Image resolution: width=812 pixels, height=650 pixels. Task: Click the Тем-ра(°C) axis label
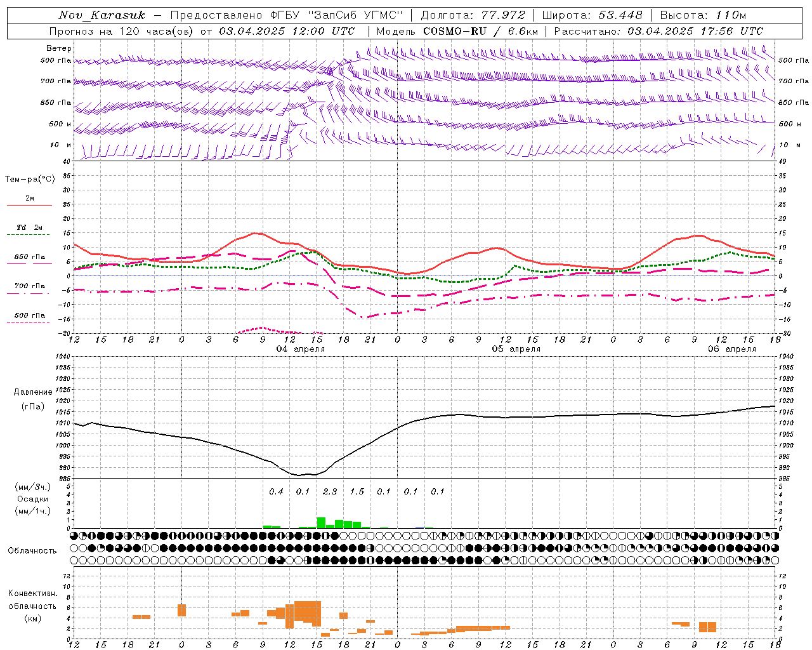coord(30,180)
